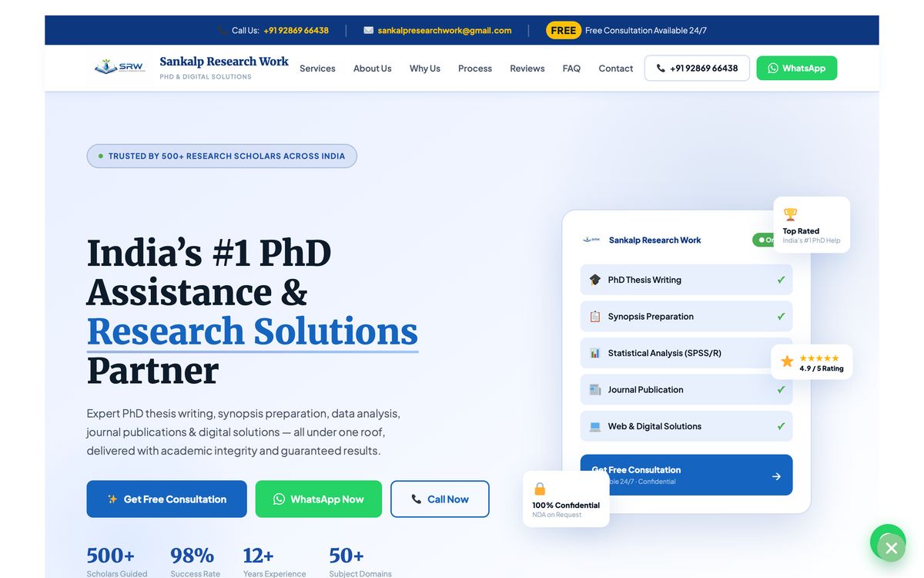
Task: Click the star icon on 4.9 / 5 Rating badge
Action: coord(787,361)
